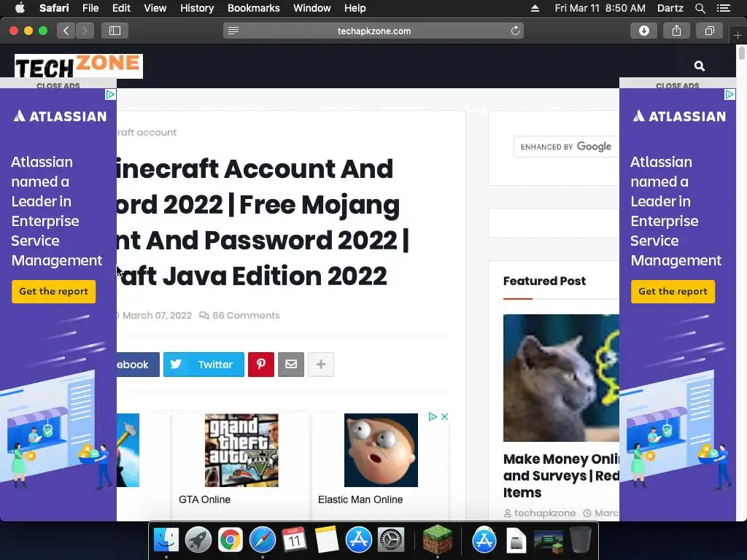
Task: Open the Trash in the Dock
Action: (x=581, y=540)
